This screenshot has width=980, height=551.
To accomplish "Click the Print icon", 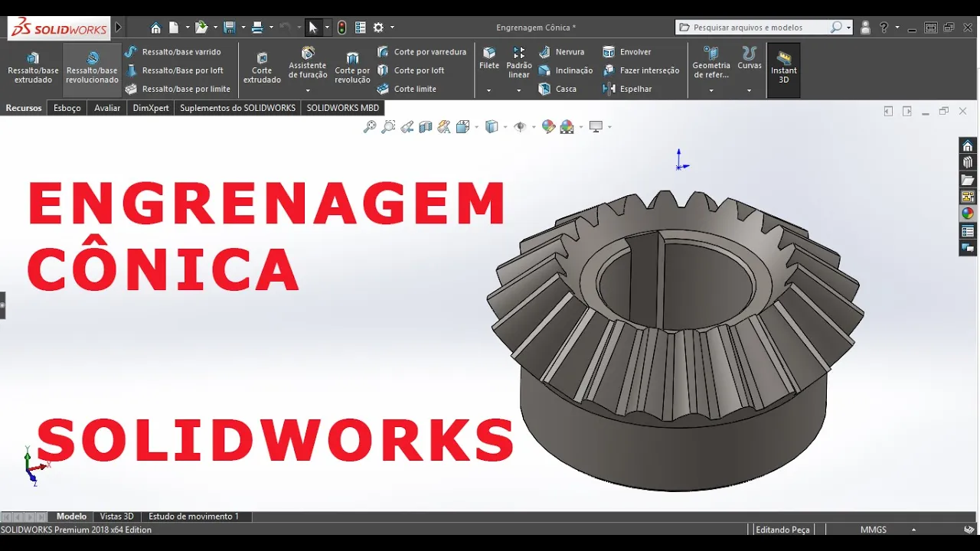I will click(257, 28).
